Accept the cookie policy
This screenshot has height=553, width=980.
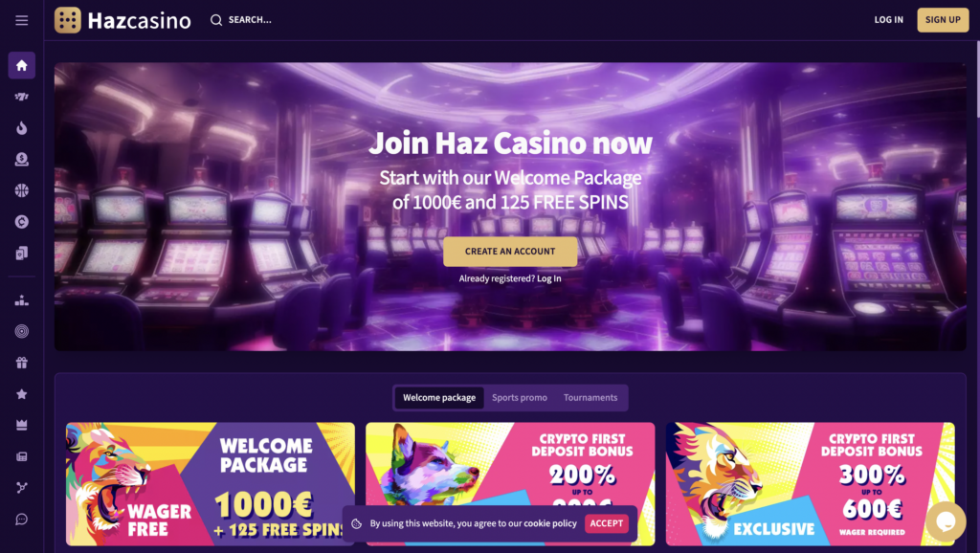point(606,523)
